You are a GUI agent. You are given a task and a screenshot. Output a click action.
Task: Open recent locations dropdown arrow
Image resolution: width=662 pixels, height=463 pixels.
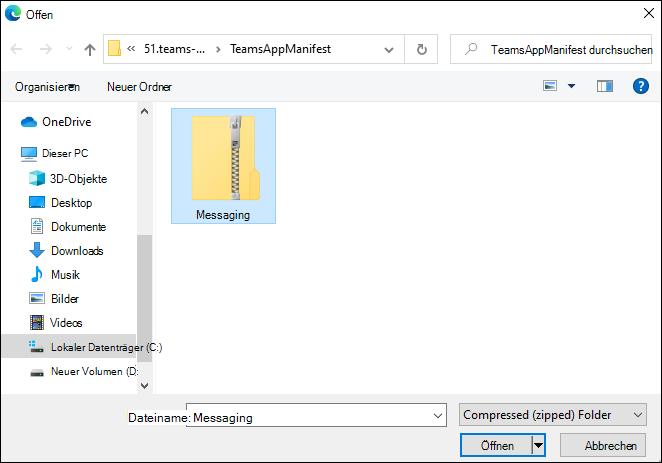point(70,49)
